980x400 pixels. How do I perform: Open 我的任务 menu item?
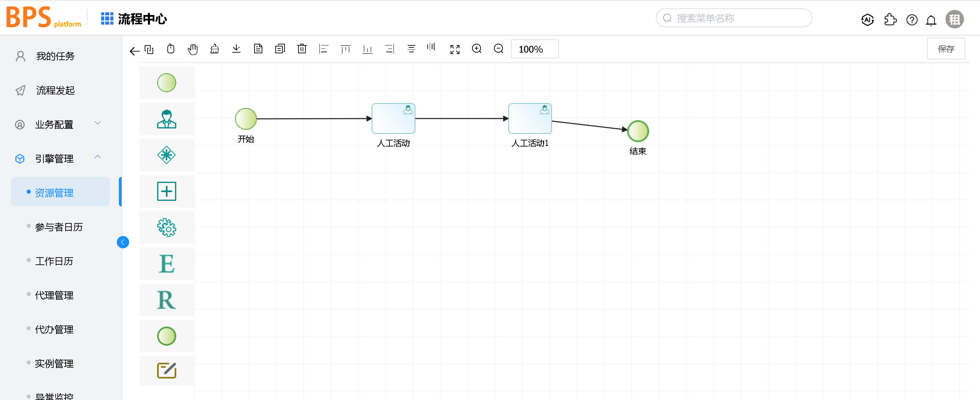55,56
